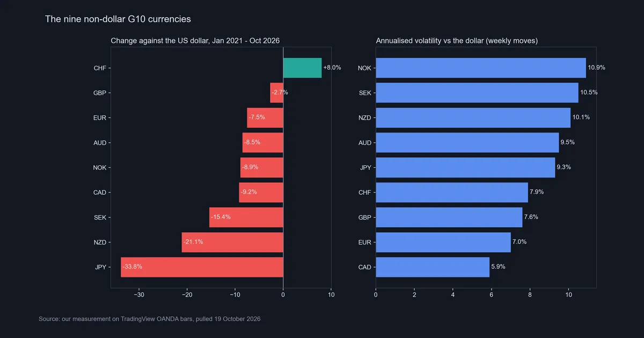Select the left chart's dollar change subtitle
Image resolution: width=644 pixels, height=338 pixels.
click(195, 41)
